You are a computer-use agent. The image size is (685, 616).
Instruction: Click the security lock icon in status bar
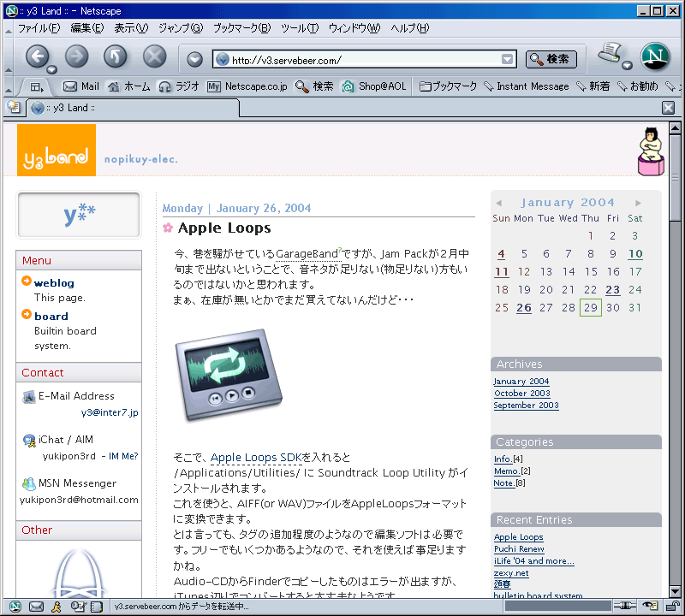(x=672, y=606)
